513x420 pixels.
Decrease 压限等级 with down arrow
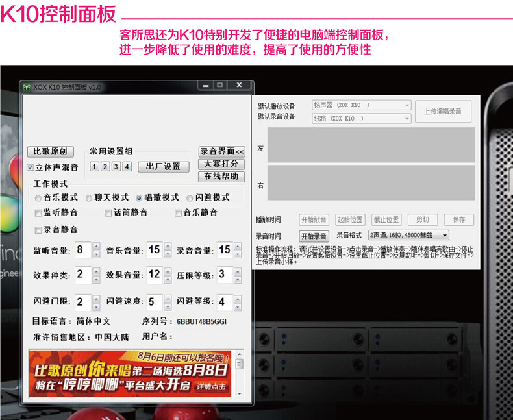click(x=238, y=280)
